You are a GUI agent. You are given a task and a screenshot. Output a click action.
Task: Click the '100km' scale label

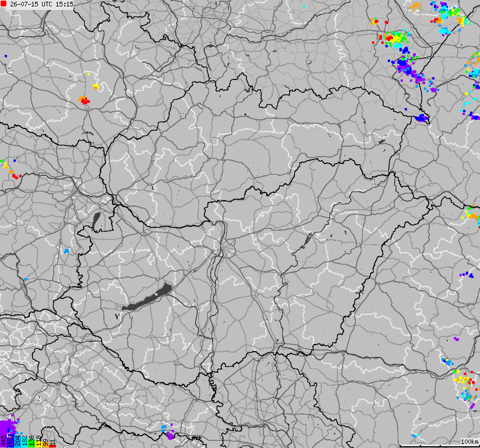pyautogui.click(x=469, y=442)
